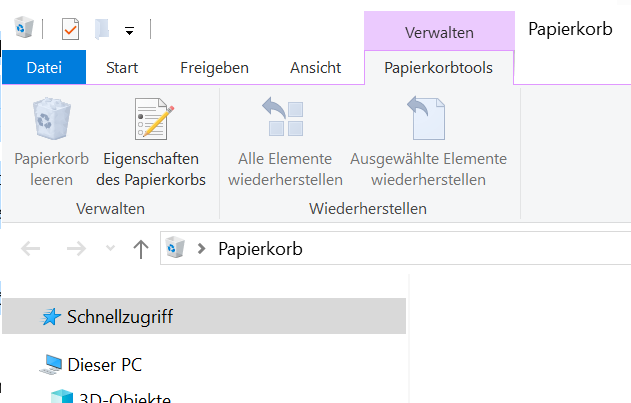This screenshot has width=631, height=403.
Task: Click the up arrow navigation button
Action: coord(141,249)
